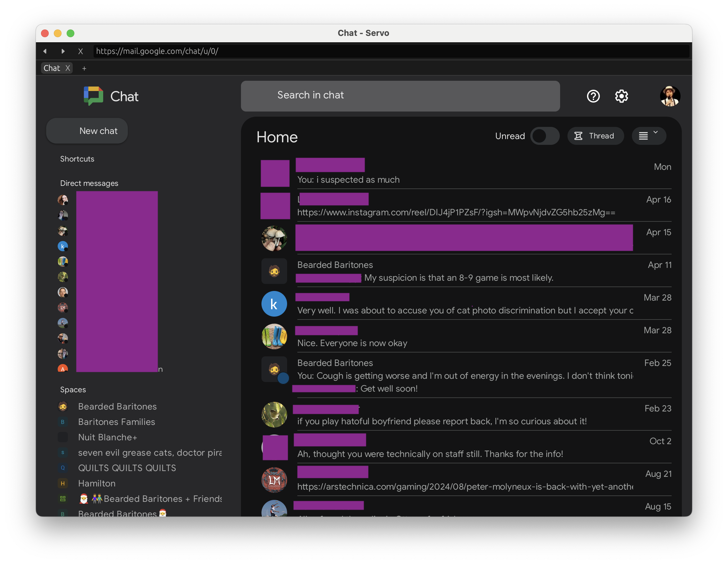This screenshot has width=728, height=564.
Task: Enable the Unread messages filter
Action: coord(545,136)
